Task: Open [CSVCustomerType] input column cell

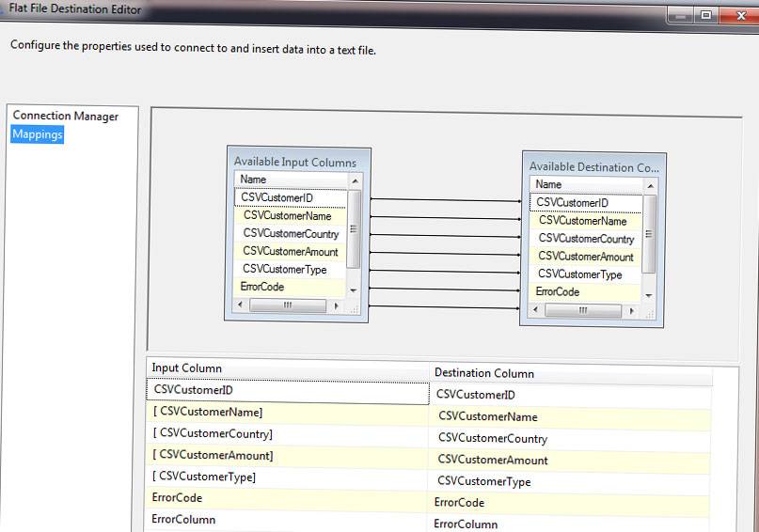Action: click(287, 478)
